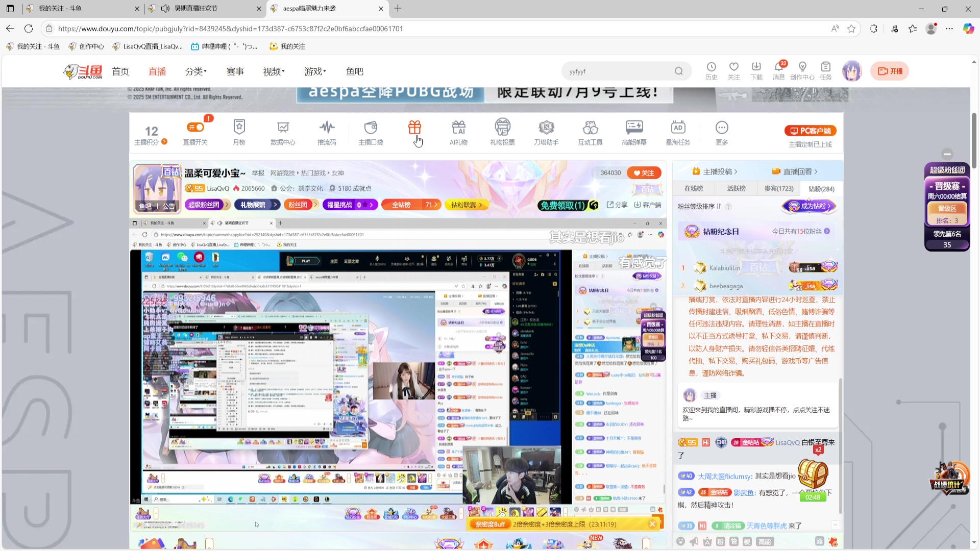Toggle the 高能 high-energy chat option
The width and height of the screenshot is (980, 551).
(765, 541)
